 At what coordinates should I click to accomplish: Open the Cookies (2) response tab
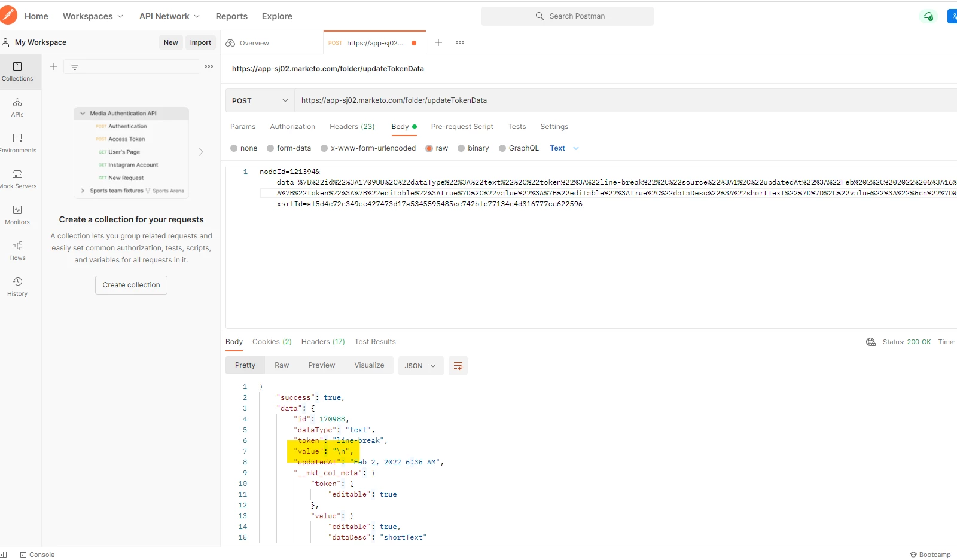click(272, 342)
